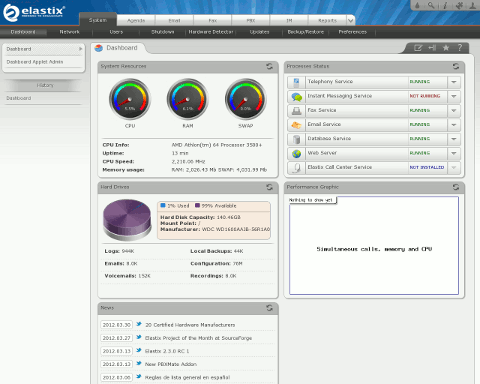Screen dimensions: 480x384
Task: Refresh the Hard Drives applet
Action: pos(269,187)
